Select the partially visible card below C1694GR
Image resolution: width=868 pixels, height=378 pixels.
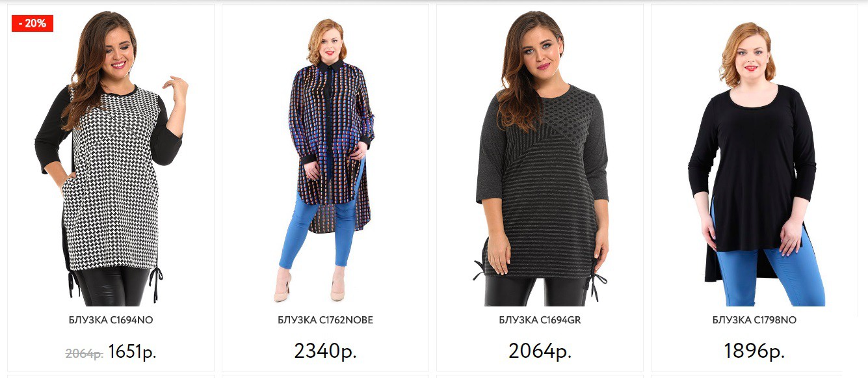(540, 376)
